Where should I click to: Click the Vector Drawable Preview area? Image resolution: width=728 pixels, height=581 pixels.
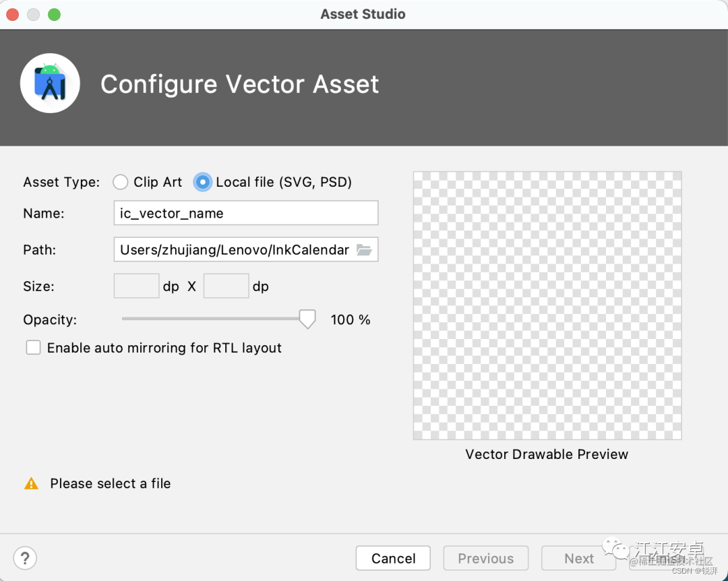547,305
